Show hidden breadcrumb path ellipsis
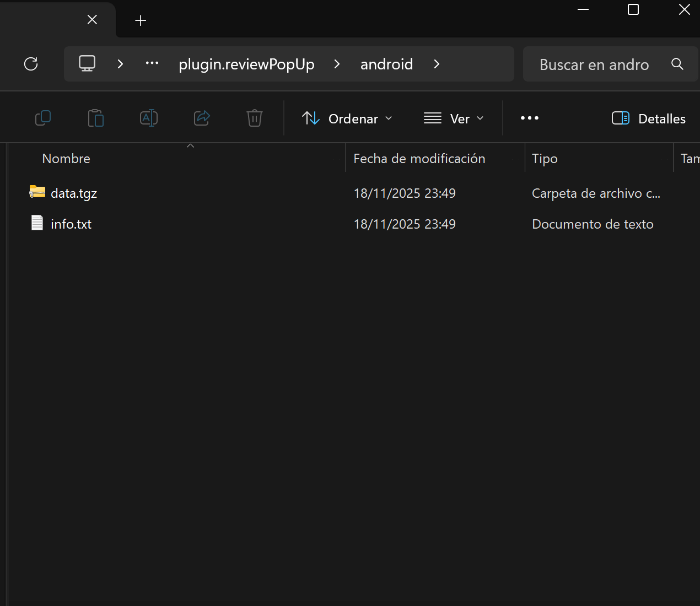The image size is (700, 606). click(152, 64)
